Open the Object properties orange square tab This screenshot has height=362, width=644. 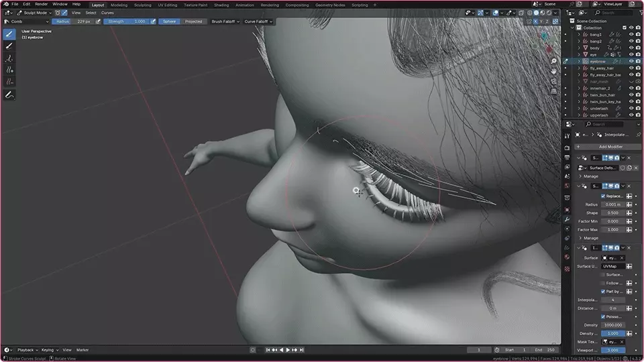click(568, 209)
